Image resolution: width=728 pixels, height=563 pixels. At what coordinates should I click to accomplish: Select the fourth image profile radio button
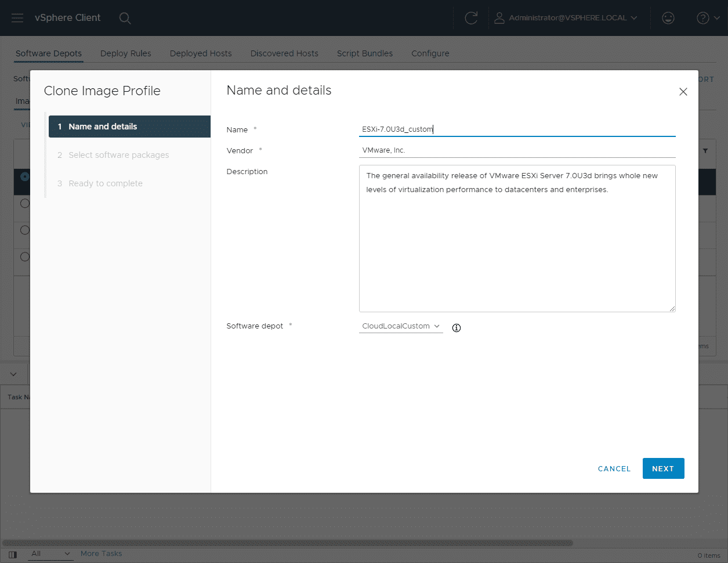(25, 257)
